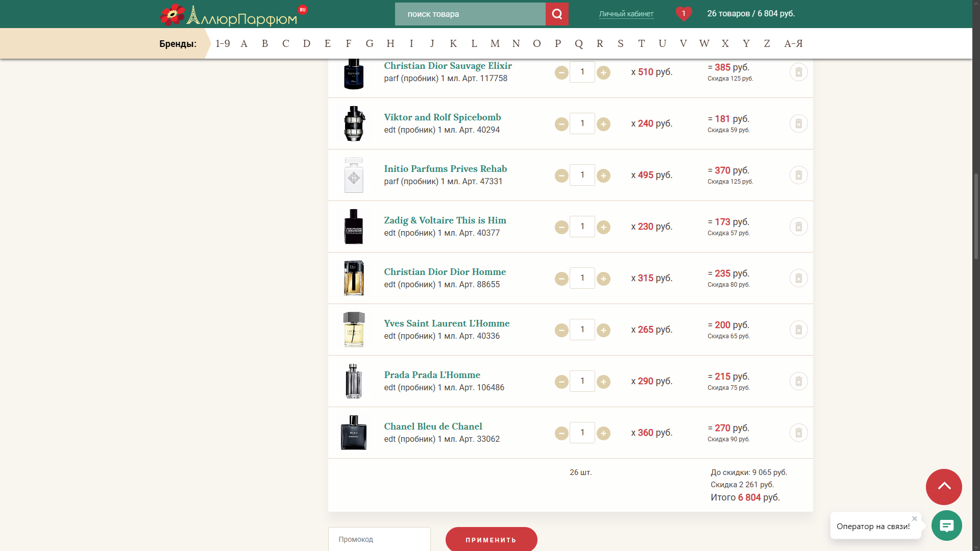Viewport: 980px width, 551px height.
Task: Decrease Prada L'Homme quantity
Action: tap(561, 382)
